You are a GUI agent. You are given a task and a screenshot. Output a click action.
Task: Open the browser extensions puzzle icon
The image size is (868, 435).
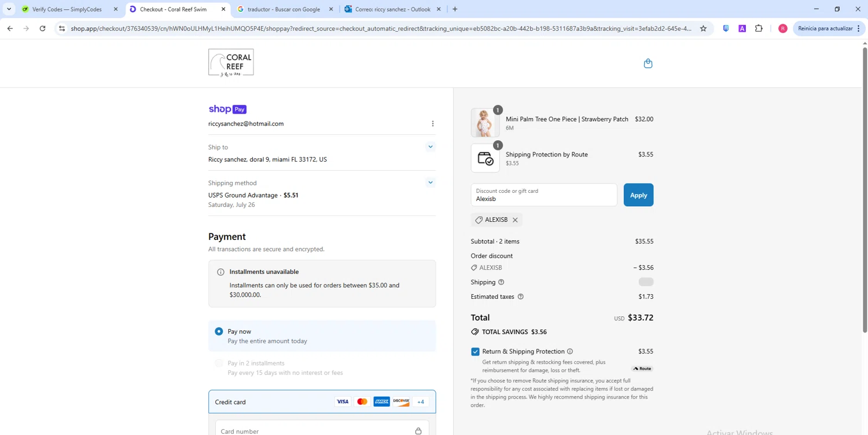(x=759, y=28)
